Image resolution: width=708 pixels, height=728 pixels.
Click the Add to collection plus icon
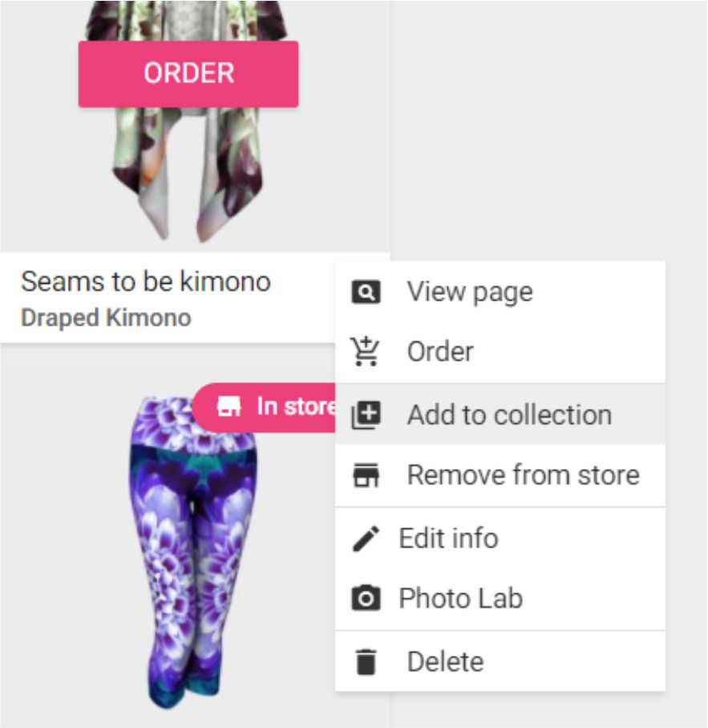pyautogui.click(x=366, y=415)
